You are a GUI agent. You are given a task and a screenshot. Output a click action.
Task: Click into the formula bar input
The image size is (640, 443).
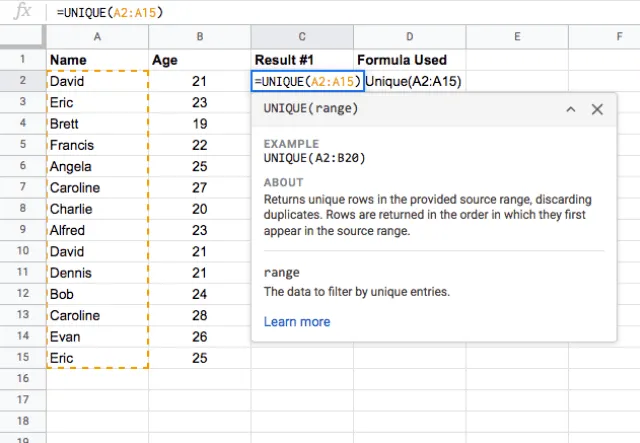click(x=343, y=12)
